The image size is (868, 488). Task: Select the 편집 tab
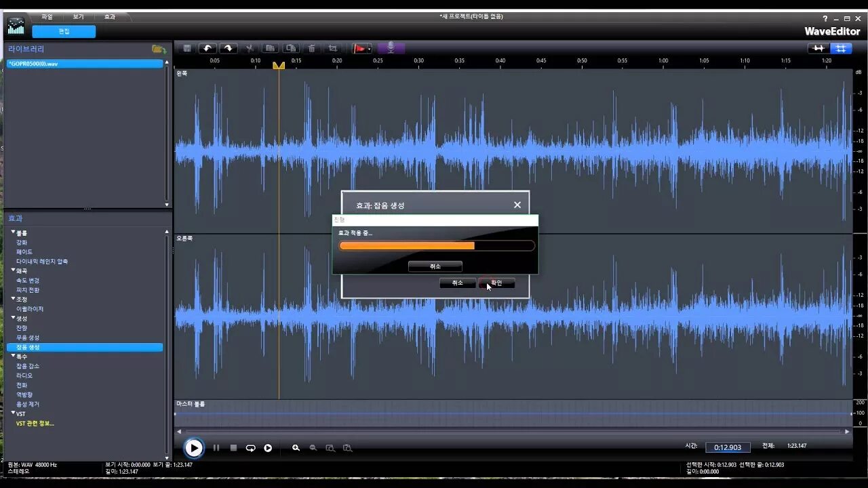[64, 31]
